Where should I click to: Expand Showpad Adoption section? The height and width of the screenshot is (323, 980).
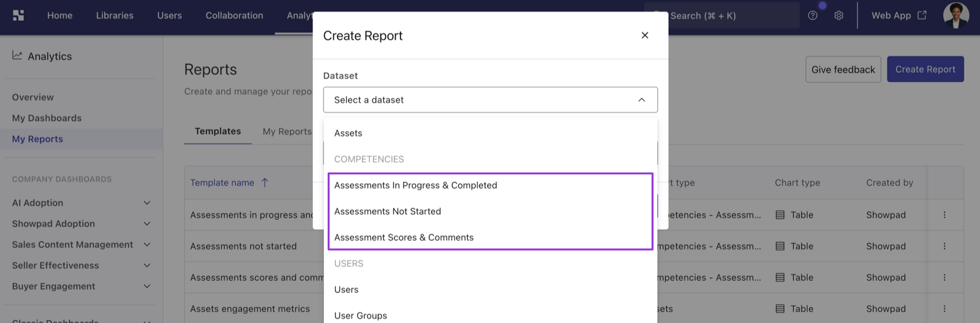(147, 224)
